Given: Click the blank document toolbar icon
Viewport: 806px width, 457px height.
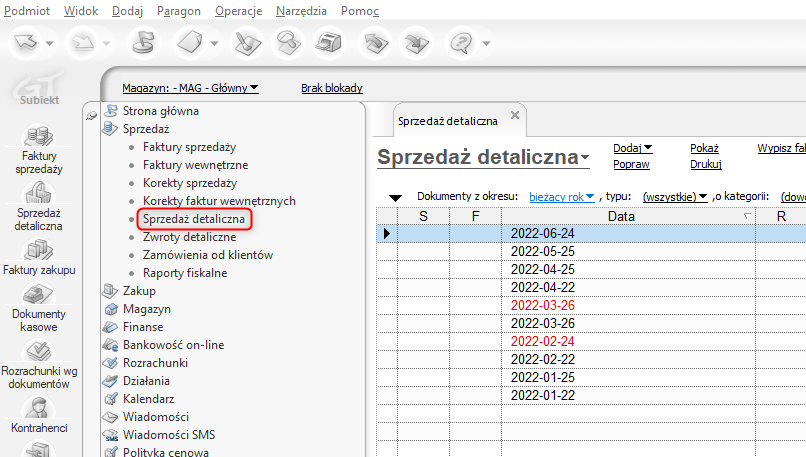Looking at the screenshot, I should (x=190, y=43).
